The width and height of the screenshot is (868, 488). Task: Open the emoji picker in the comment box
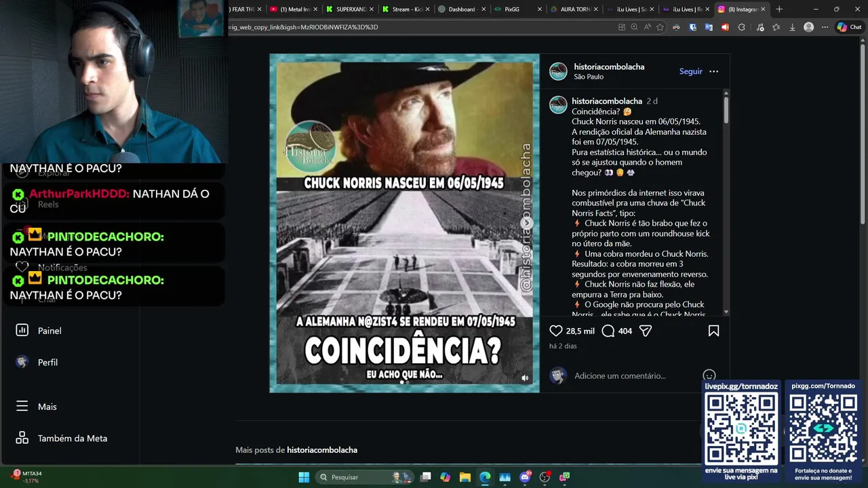[709, 375]
